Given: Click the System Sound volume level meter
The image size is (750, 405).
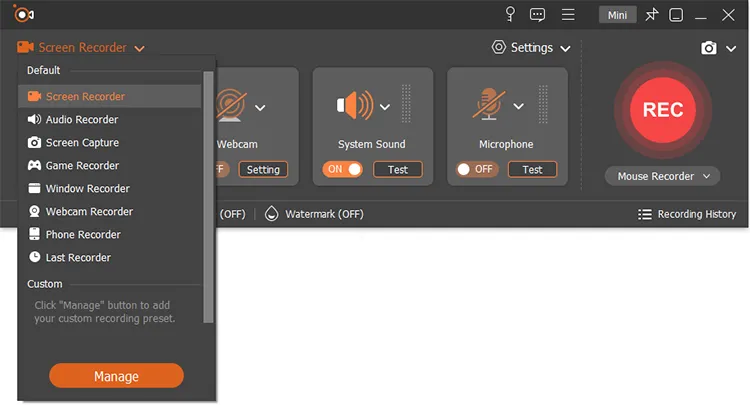Looking at the screenshot, I should point(406,104).
